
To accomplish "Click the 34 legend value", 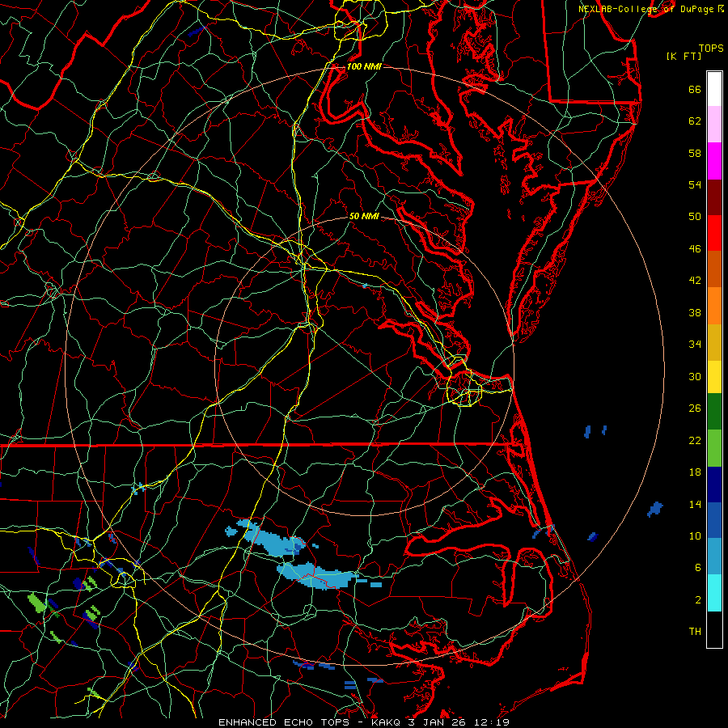I will click(695, 344).
